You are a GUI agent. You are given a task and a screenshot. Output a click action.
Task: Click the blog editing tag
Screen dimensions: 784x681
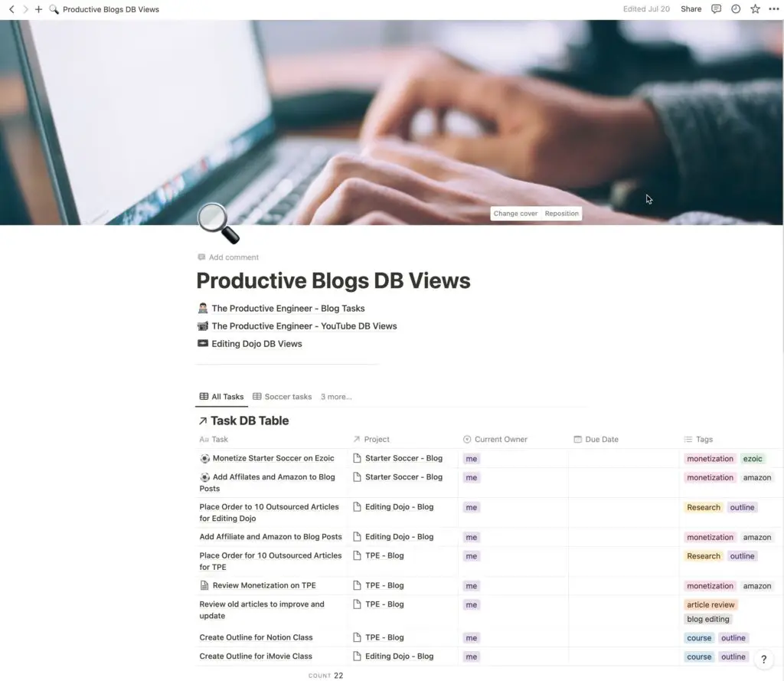coord(708,620)
